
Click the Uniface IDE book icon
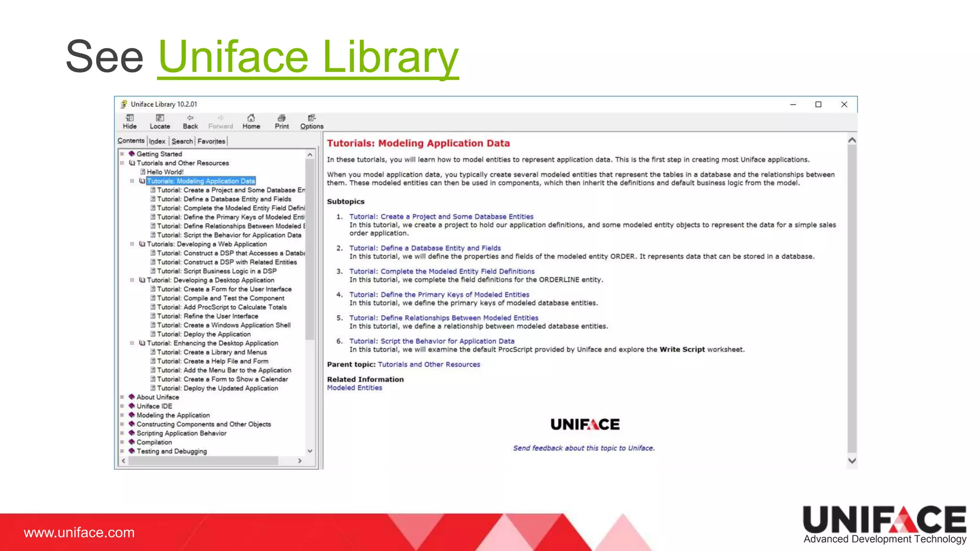click(x=132, y=406)
